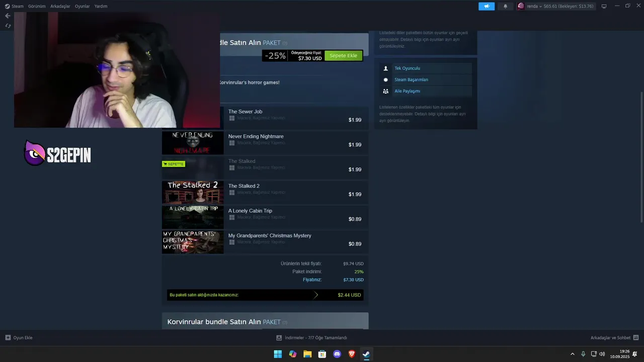The image size is (644, 362).
Task: Open the Oyunlar menu
Action: pos(83,6)
